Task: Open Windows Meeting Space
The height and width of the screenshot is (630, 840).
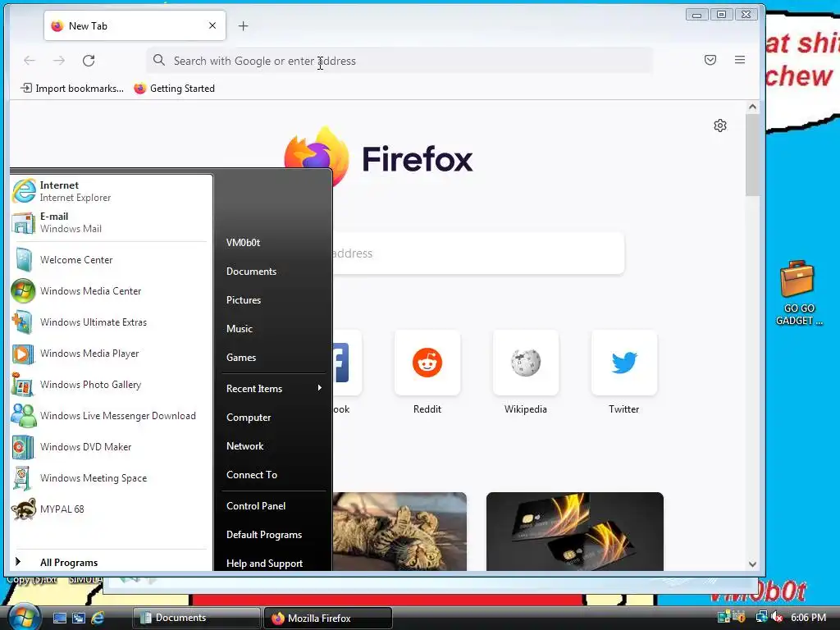Action: [x=110, y=478]
